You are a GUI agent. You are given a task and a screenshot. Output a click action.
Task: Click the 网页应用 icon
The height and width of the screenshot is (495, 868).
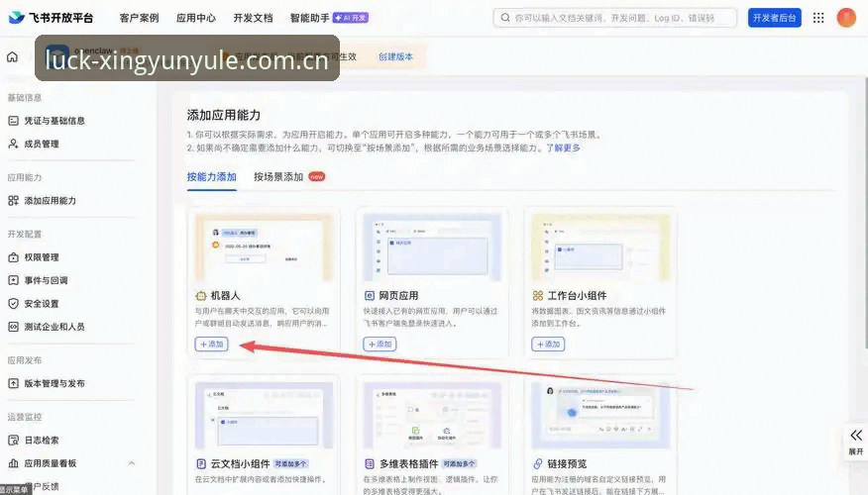coord(370,296)
